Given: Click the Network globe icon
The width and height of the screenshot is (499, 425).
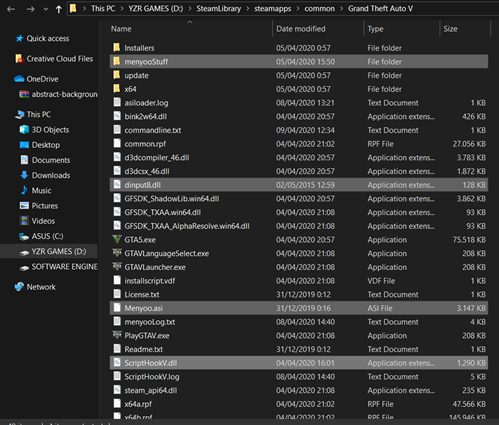Looking at the screenshot, I should 19,287.
